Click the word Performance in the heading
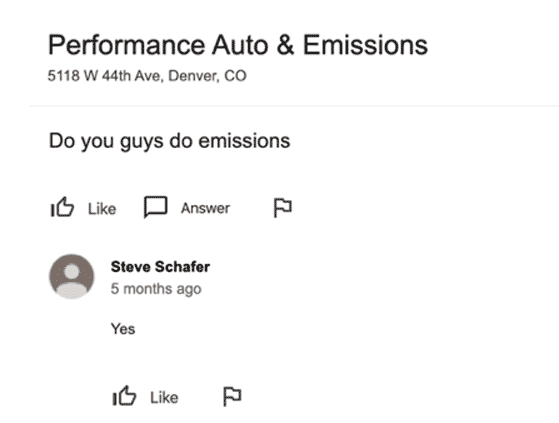The height and width of the screenshot is (423, 559). (x=127, y=45)
